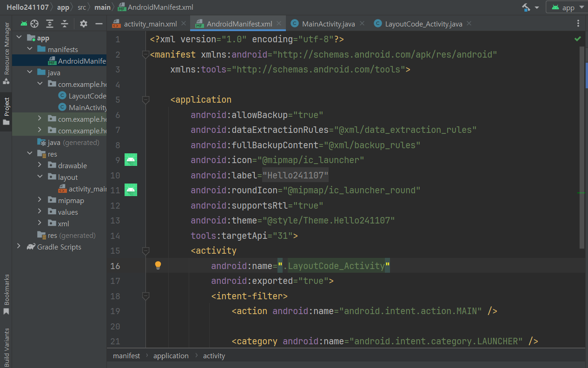
Task: Click line number 21 in gutter
Action: click(x=115, y=341)
